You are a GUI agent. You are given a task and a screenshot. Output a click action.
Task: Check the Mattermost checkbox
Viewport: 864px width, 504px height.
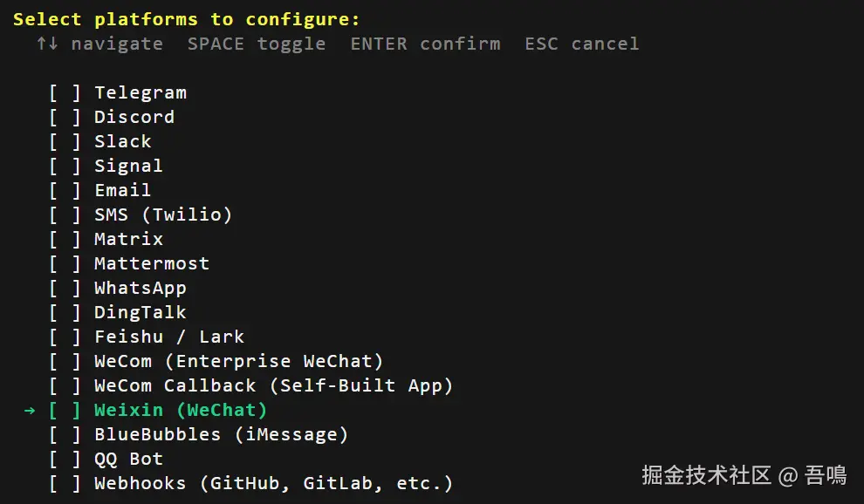(x=65, y=263)
